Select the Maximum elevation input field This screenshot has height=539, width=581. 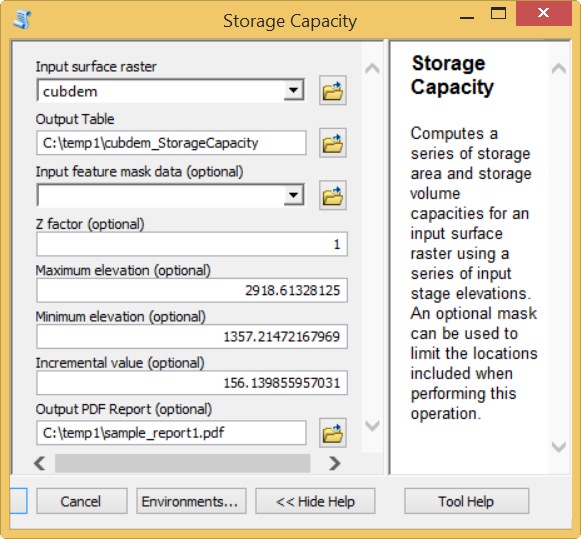point(192,290)
